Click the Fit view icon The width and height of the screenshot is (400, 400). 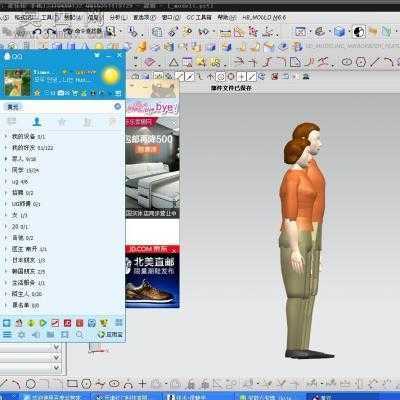pyautogui.click(x=300, y=32)
